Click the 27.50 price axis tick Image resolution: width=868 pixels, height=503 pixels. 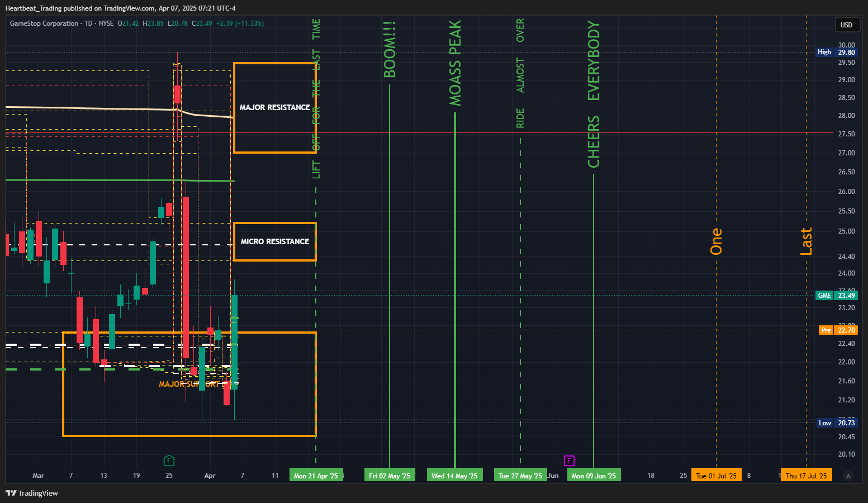point(846,134)
